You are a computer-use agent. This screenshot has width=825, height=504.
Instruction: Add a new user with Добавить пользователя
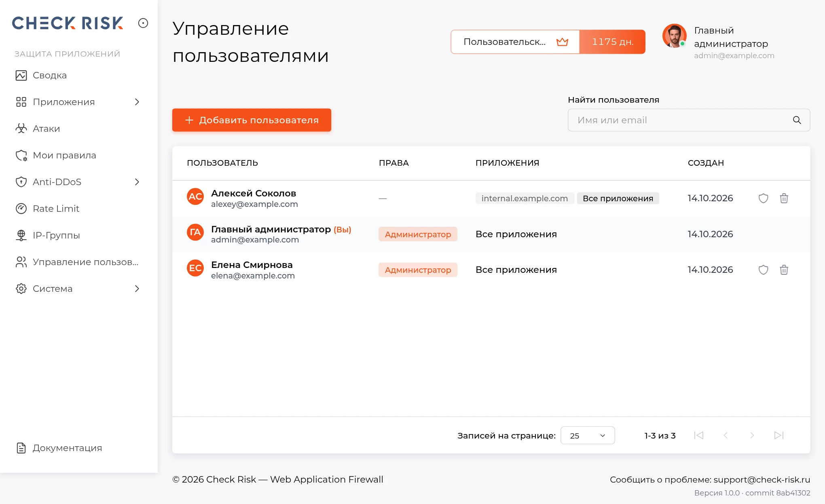pos(252,120)
